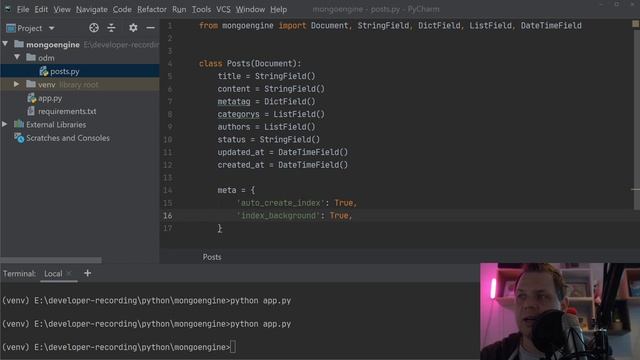
Task: Click the PyCharm app icon in title bar
Action: [x=8, y=9]
